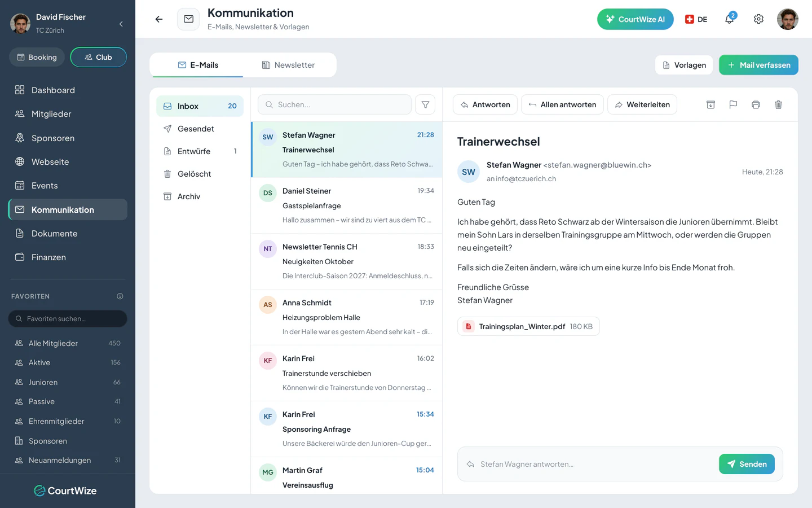This screenshot has width=812, height=508.
Task: Click Allen antworten
Action: (x=562, y=104)
